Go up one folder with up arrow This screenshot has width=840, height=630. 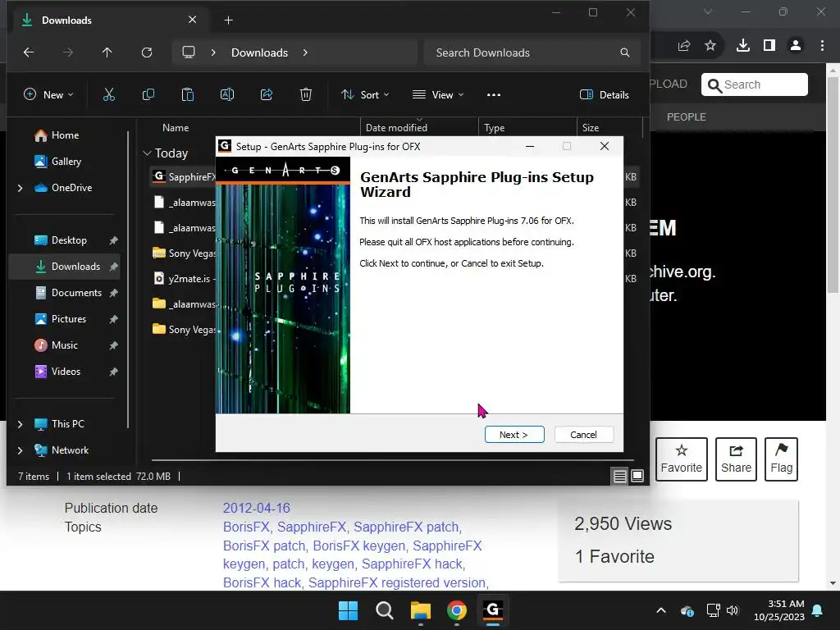(107, 52)
